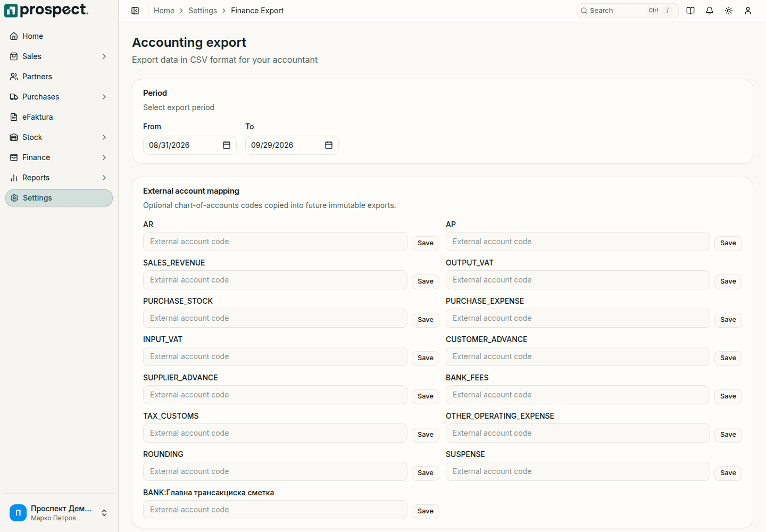The width and height of the screenshot is (766, 532).
Task: Click the Проспект organization avatar
Action: click(18, 513)
